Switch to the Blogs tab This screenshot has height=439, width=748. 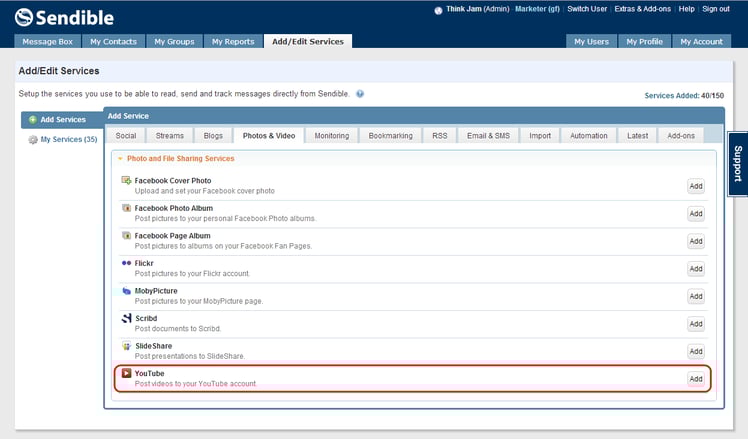pos(213,136)
